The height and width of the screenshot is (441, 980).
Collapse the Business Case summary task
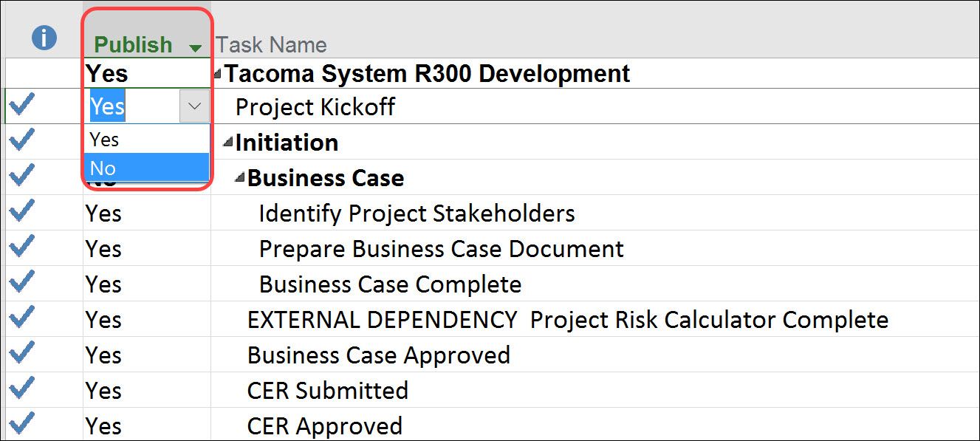click(x=240, y=177)
